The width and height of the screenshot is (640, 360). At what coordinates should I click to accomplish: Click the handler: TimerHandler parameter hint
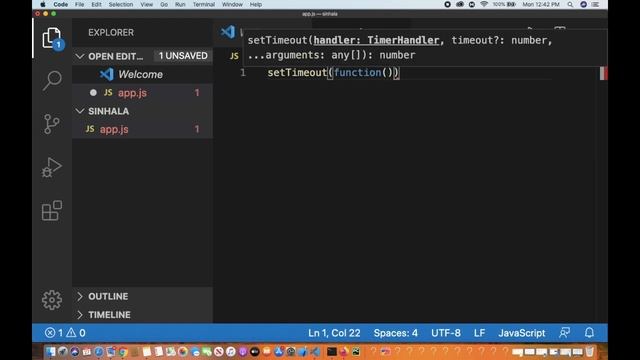tap(376, 40)
